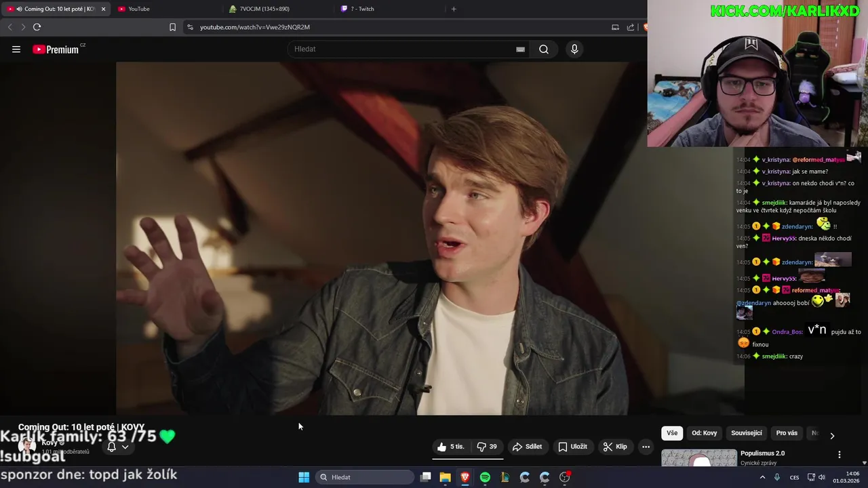Switch to the YouTube browser tab

(x=166, y=9)
